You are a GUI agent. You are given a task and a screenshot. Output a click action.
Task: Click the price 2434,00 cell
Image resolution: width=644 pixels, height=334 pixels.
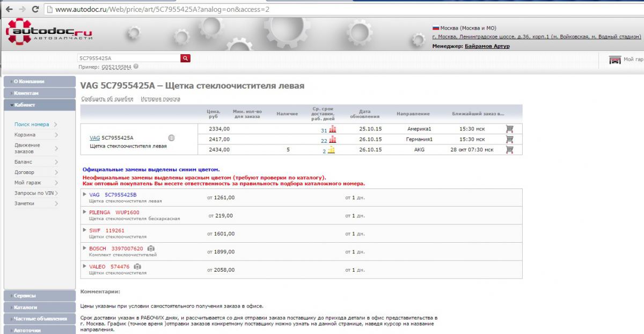tap(219, 150)
